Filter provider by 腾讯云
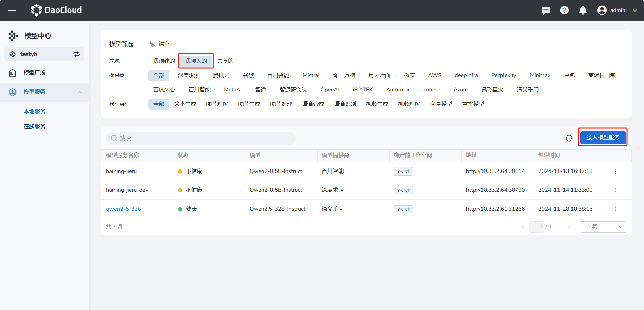Screen dimensions: 644x310 (221, 75)
